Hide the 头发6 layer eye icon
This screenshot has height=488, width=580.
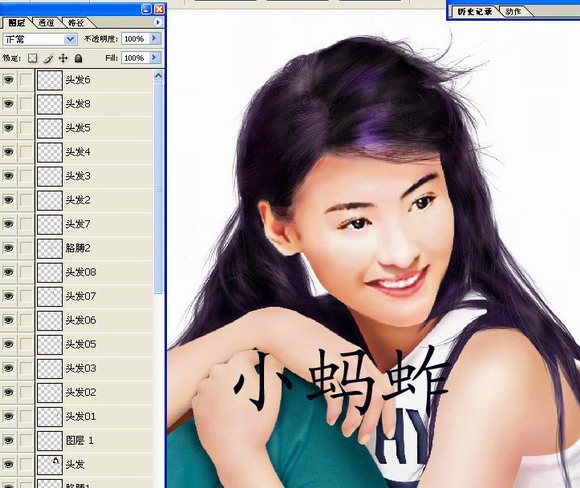(9, 80)
